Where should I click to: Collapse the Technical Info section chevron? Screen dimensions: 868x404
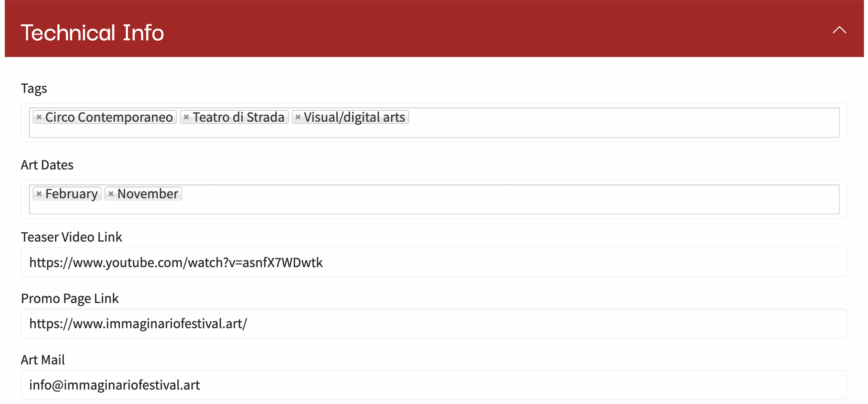pos(839,30)
